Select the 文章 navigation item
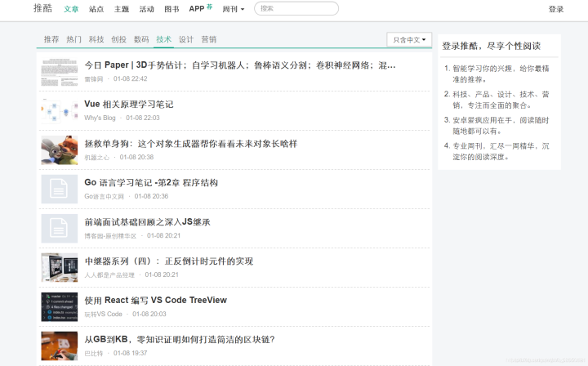Screen dimensions: 588x366 tap(71, 9)
